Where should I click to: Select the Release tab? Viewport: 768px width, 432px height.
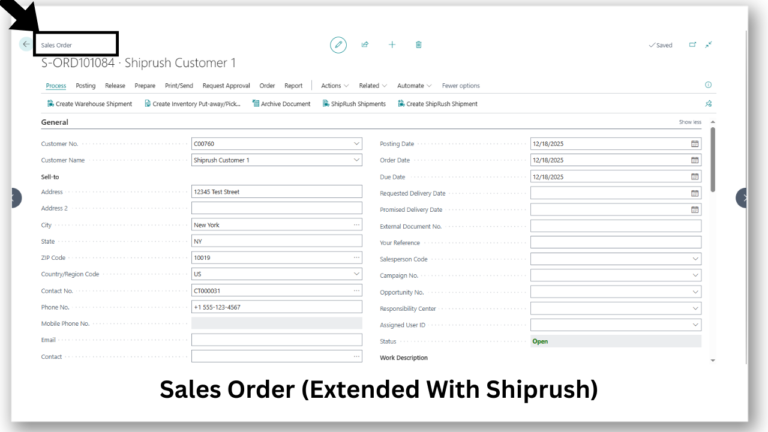coord(115,86)
